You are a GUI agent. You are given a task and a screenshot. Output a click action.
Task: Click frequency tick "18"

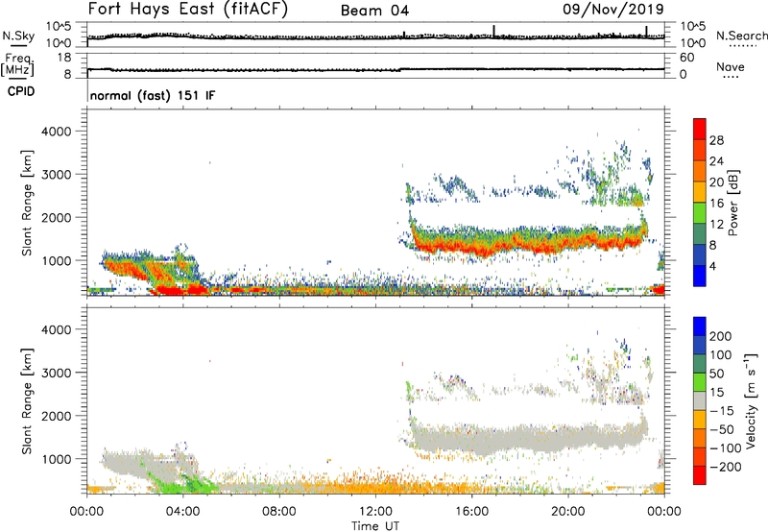[64, 58]
